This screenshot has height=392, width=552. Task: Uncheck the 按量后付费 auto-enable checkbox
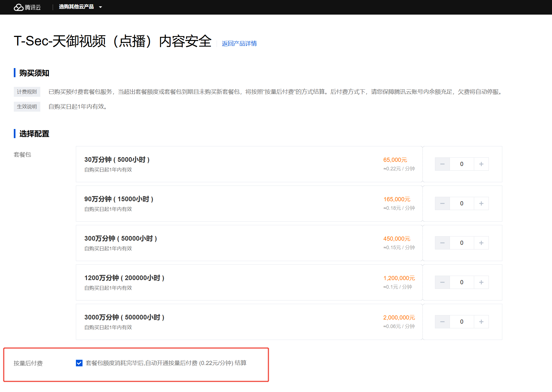pyautogui.click(x=79, y=363)
